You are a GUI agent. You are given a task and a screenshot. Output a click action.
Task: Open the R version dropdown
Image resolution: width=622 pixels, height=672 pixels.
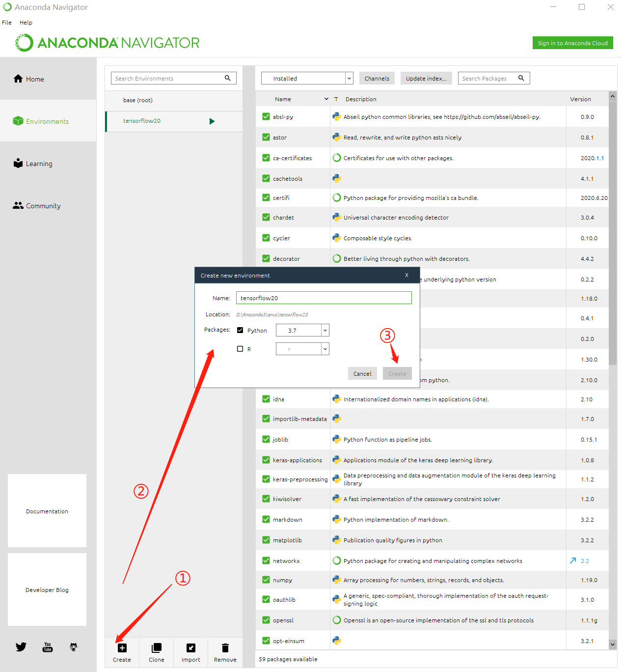302,349
